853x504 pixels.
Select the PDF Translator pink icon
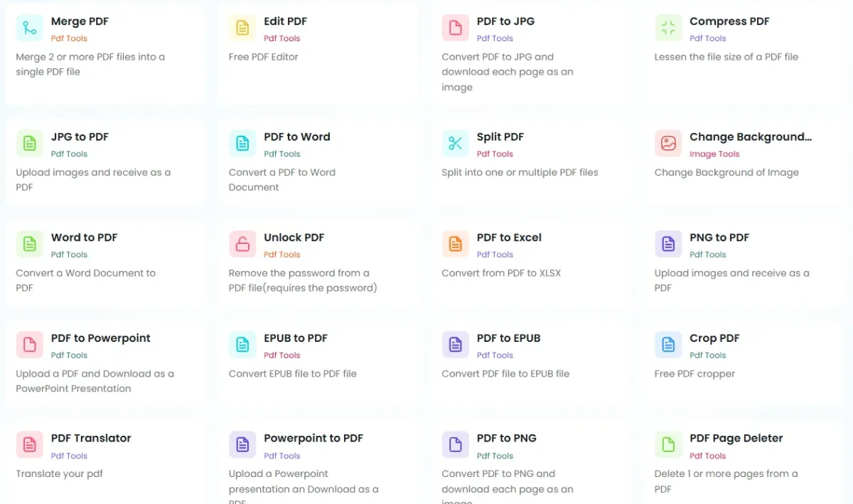pyautogui.click(x=29, y=444)
